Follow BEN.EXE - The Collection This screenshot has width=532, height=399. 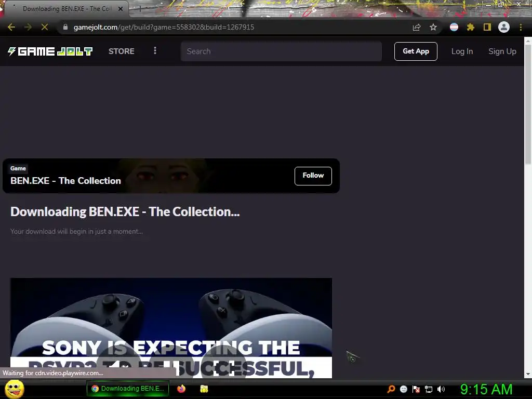click(x=313, y=176)
